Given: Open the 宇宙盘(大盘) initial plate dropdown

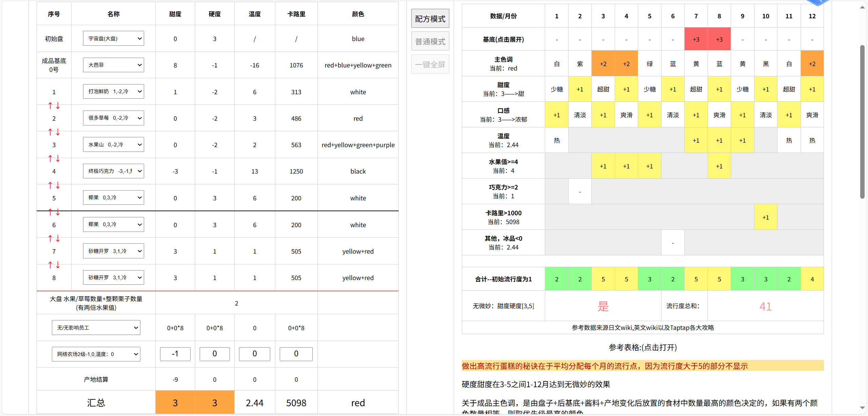Looking at the screenshot, I should [x=114, y=38].
